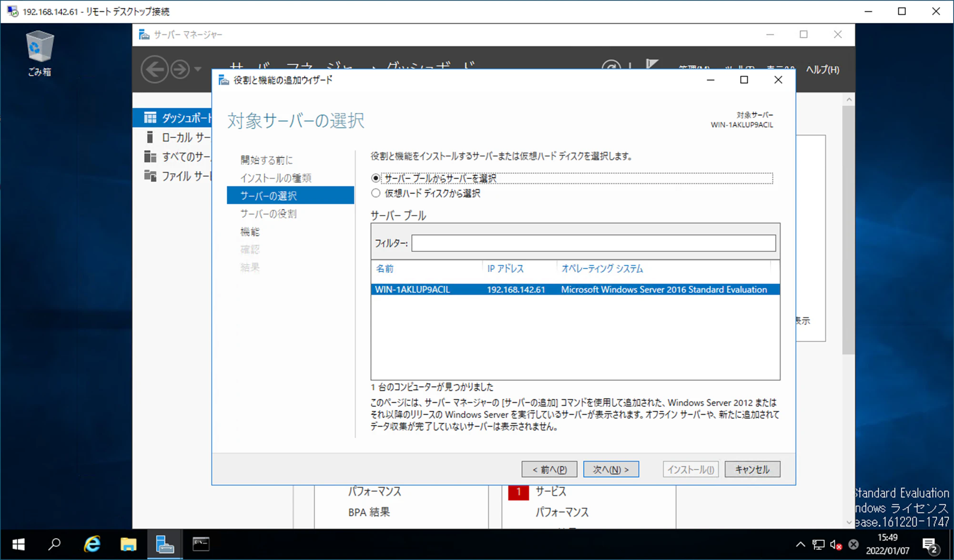Sort by オペレーティング システム column header
This screenshot has width=954, height=560.
[602, 269]
